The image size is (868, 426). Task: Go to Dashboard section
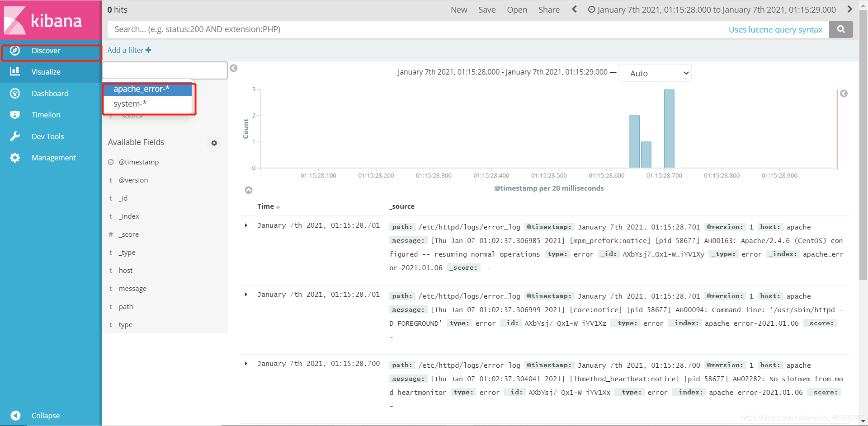51,94
